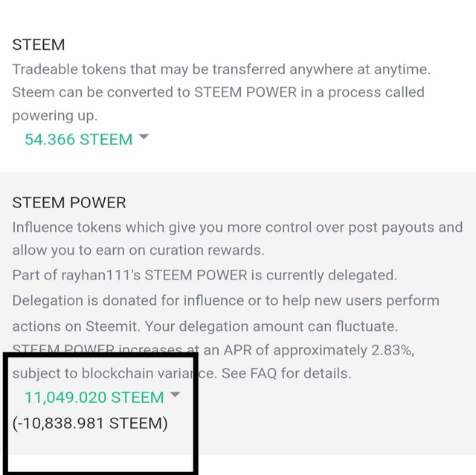Click the STEEM POWER section heading
476x475 pixels.
coord(69,202)
